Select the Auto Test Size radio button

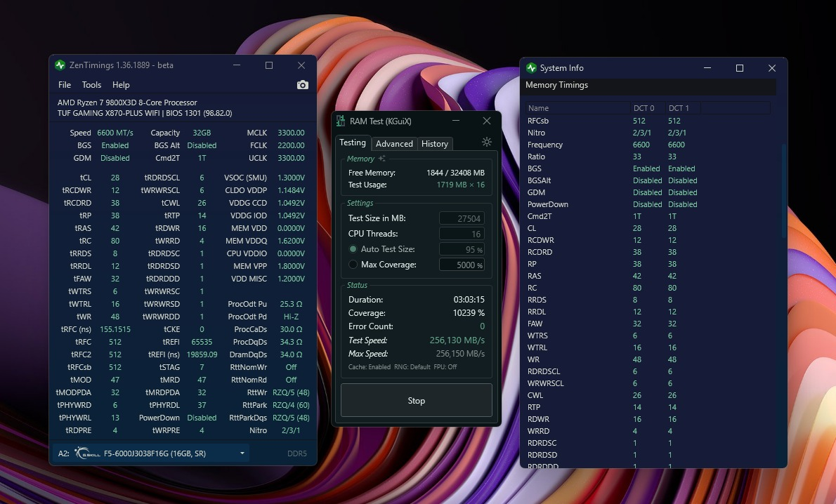point(353,248)
